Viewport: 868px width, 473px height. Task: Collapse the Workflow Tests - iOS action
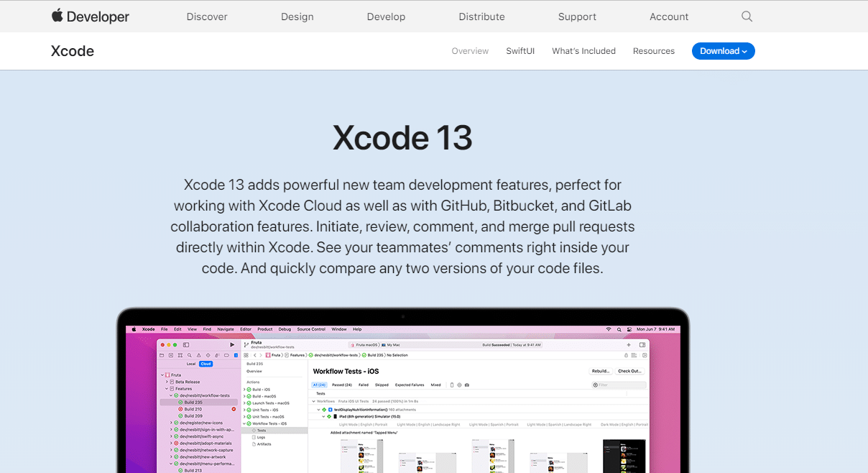point(244,423)
